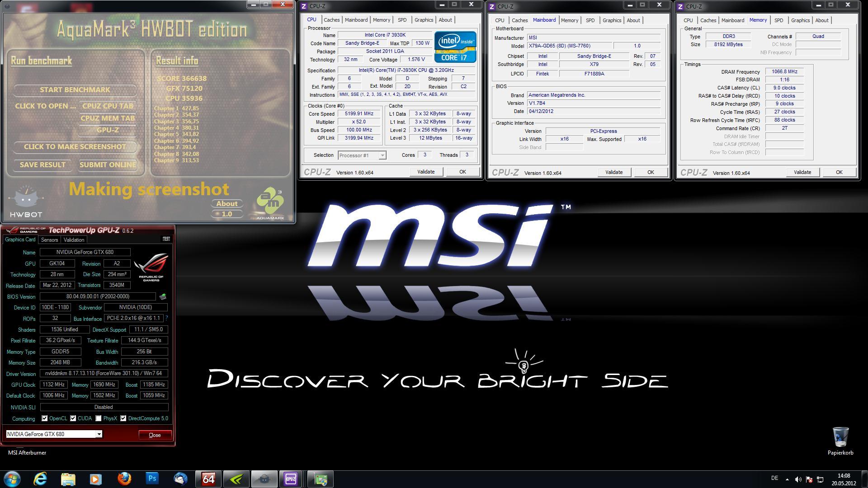Open About tab in the Mainboard CPU-Z window
The width and height of the screenshot is (868, 488).
[x=633, y=20]
